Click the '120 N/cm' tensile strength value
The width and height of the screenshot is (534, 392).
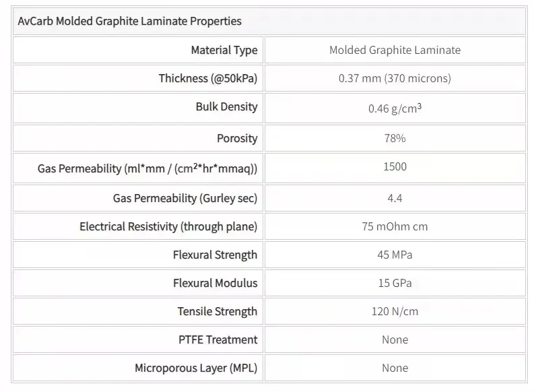click(x=395, y=311)
